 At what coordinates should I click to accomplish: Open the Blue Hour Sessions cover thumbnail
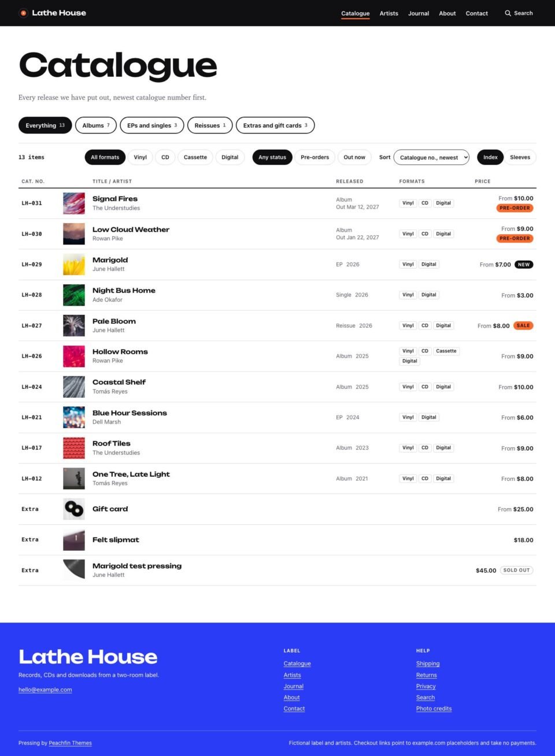pos(74,417)
